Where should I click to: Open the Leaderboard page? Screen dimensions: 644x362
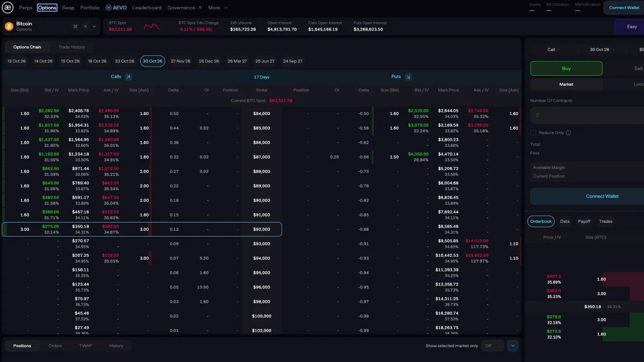pos(147,8)
